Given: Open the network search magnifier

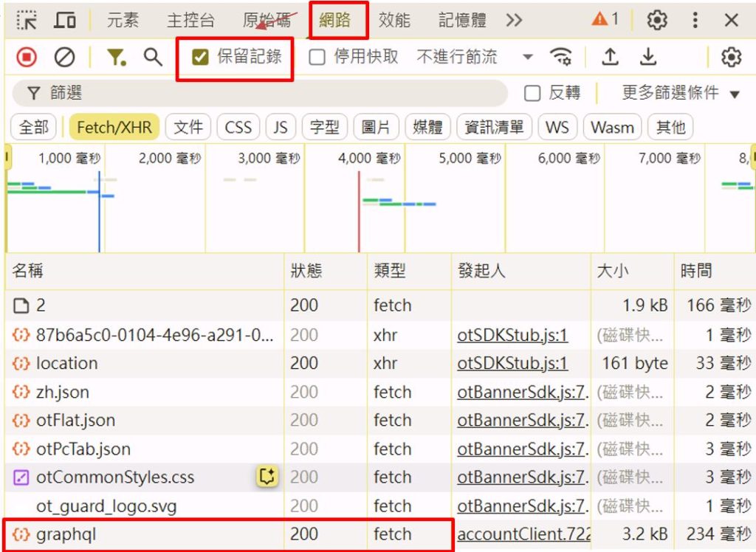Looking at the screenshot, I should (153, 57).
